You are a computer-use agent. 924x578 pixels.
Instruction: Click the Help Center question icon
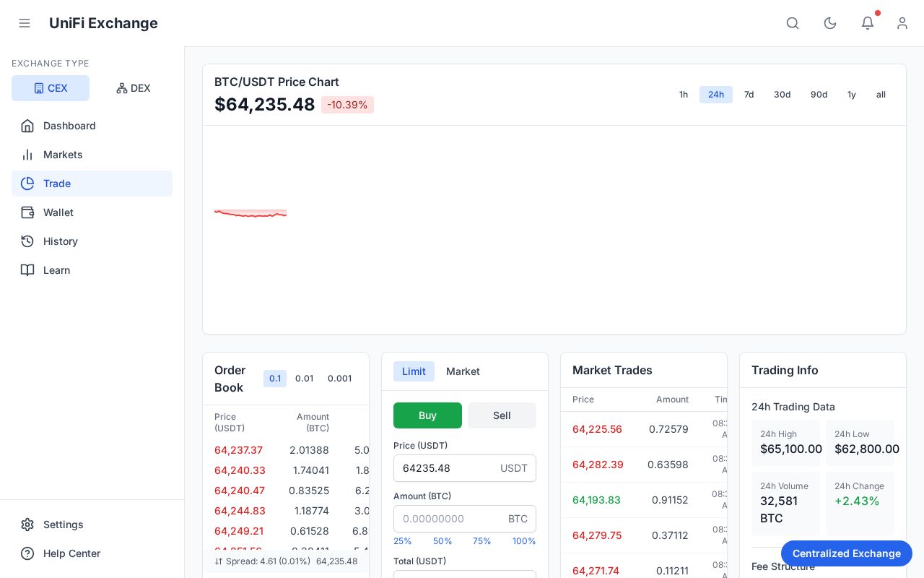click(x=27, y=553)
